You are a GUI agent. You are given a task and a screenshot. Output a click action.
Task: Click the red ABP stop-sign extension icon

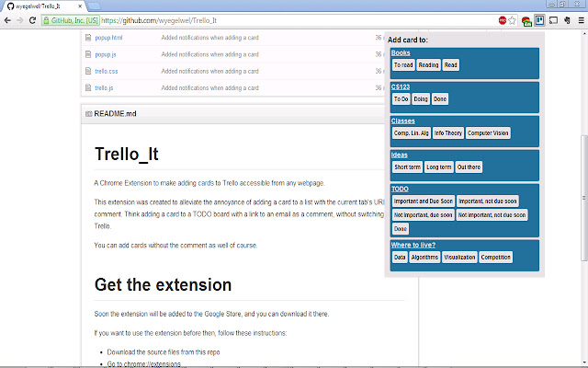coord(502,19)
